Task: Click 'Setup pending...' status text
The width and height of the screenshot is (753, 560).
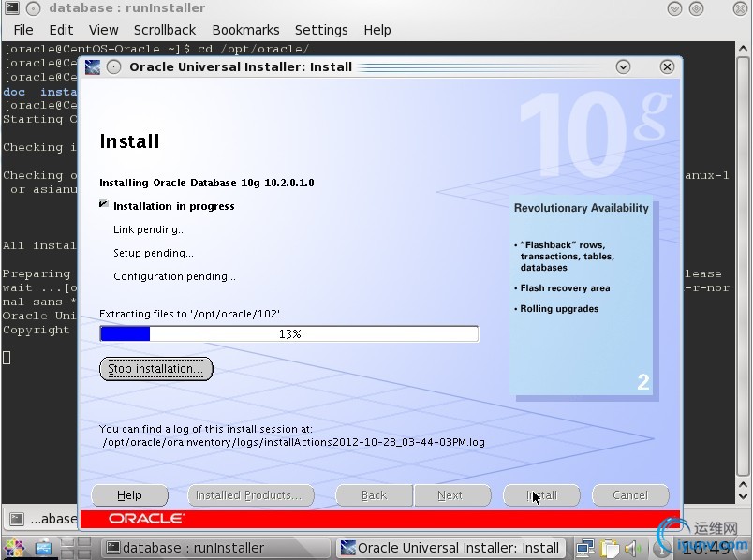Action: (154, 253)
